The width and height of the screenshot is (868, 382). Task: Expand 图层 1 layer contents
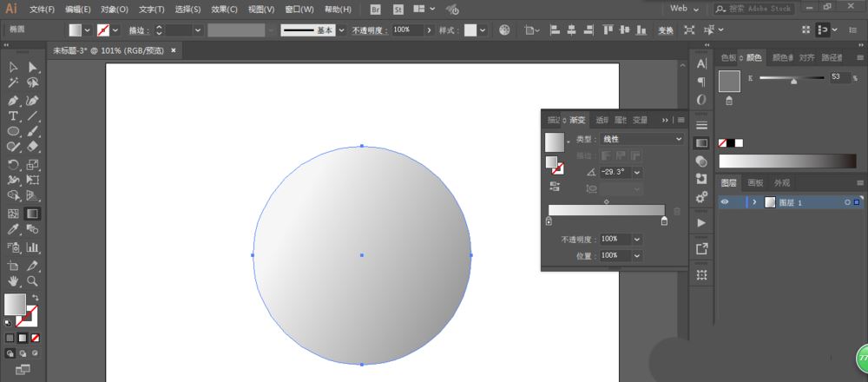[x=754, y=202]
